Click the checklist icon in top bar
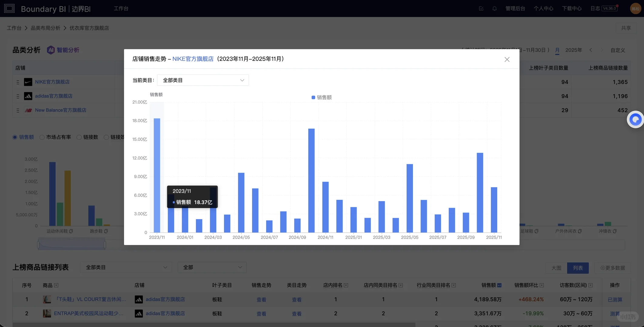644x327 pixels. (481, 8)
